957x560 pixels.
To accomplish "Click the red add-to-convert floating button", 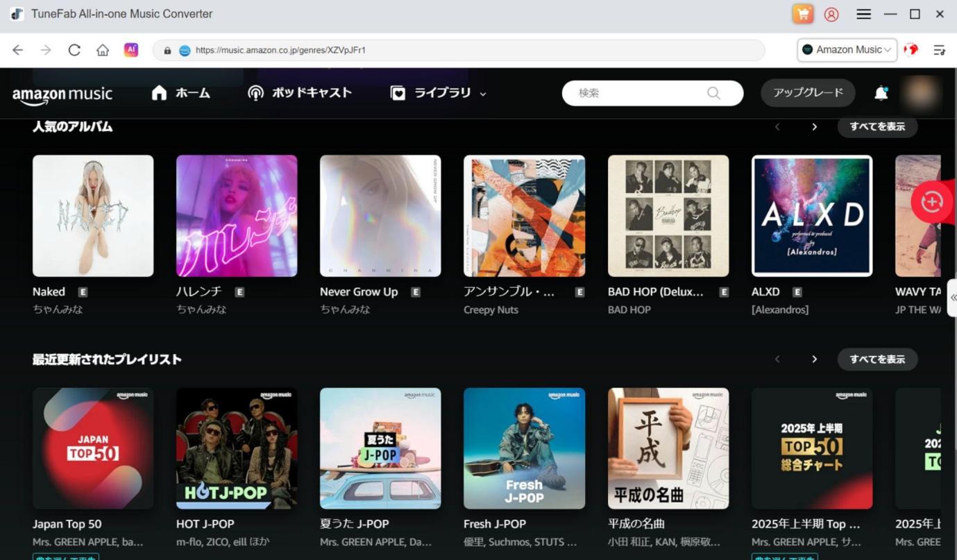I will click(931, 202).
